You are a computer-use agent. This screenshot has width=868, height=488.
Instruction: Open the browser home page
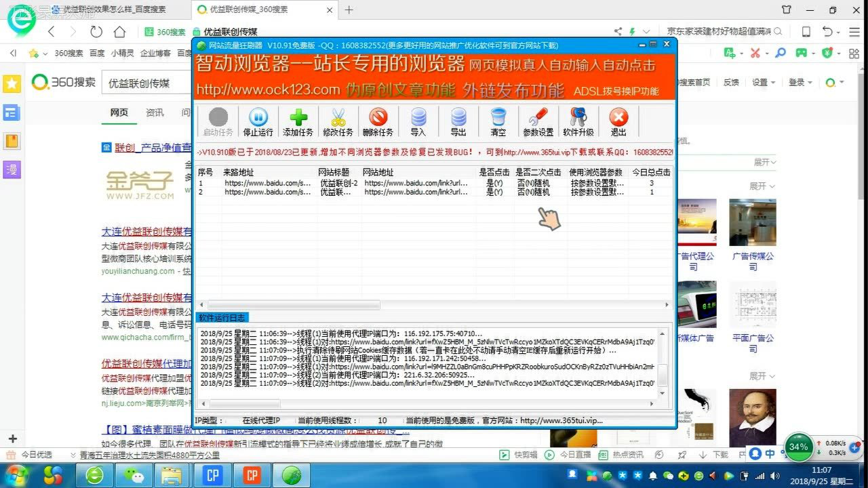(x=119, y=32)
